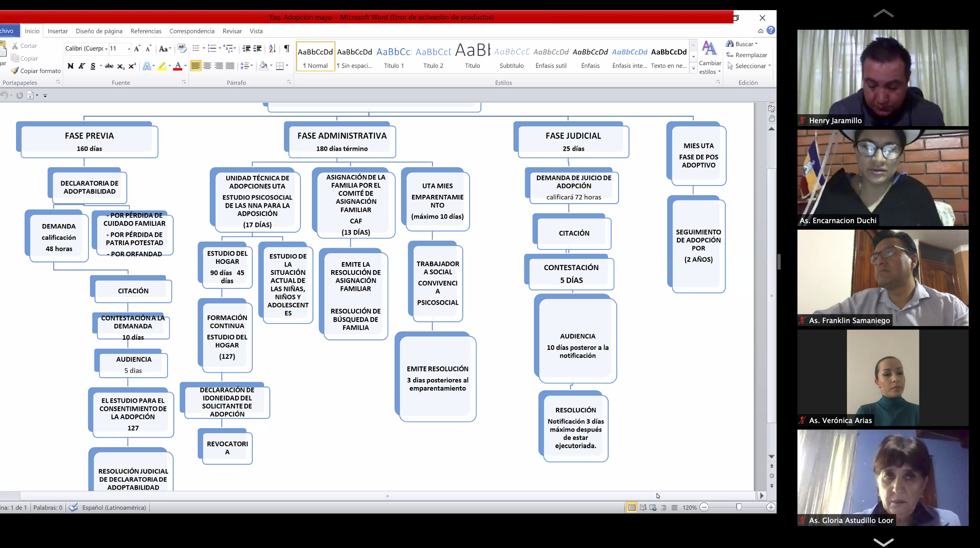Click the red font color button
The image size is (980, 548).
pos(178,66)
